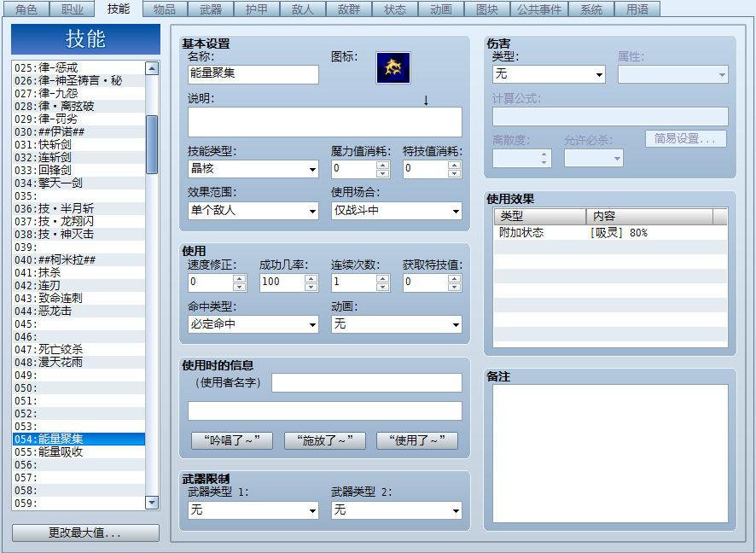This screenshot has width=756, height=553.
Task: Select skill 033:回锋剑
Action: coord(79,170)
